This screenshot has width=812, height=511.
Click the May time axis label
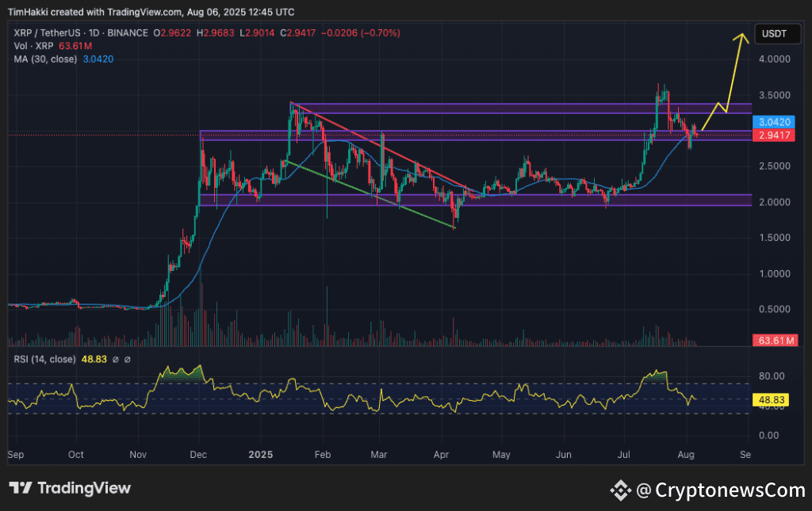501,454
